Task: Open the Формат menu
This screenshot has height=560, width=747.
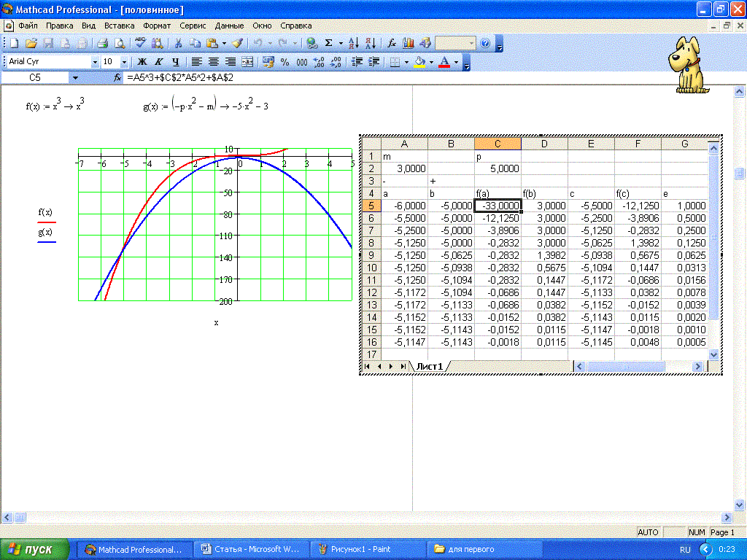Action: (157, 25)
